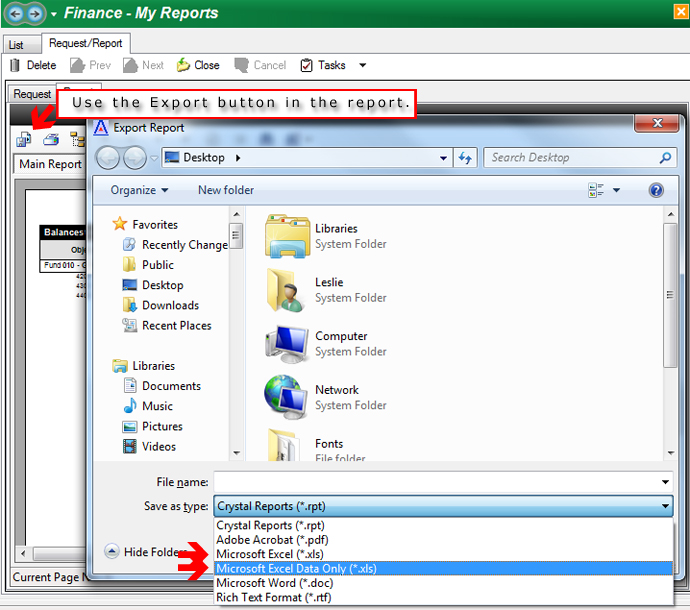Select the Libraries System Folder item

coord(326,236)
